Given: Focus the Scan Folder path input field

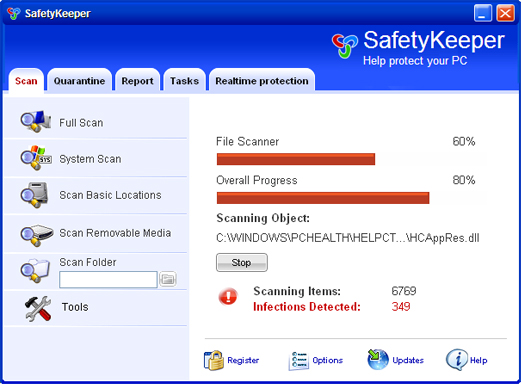Looking at the screenshot, I should pyautogui.click(x=108, y=279).
